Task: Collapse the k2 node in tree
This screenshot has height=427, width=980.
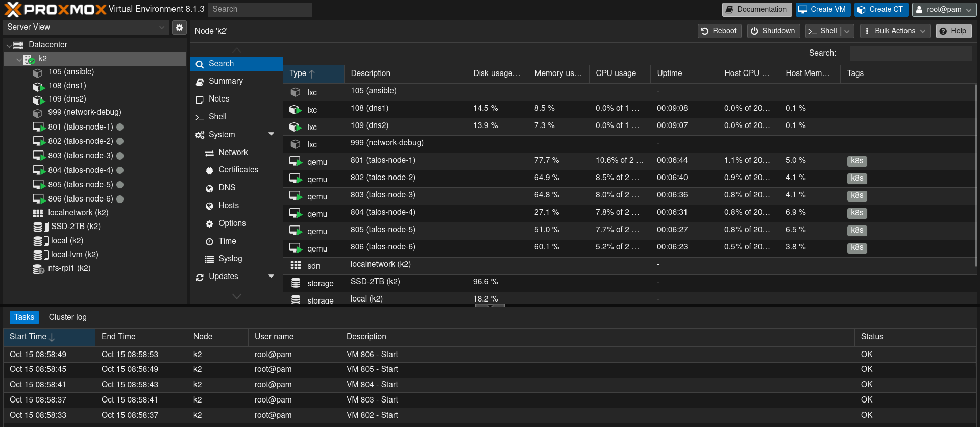Action: (19, 60)
